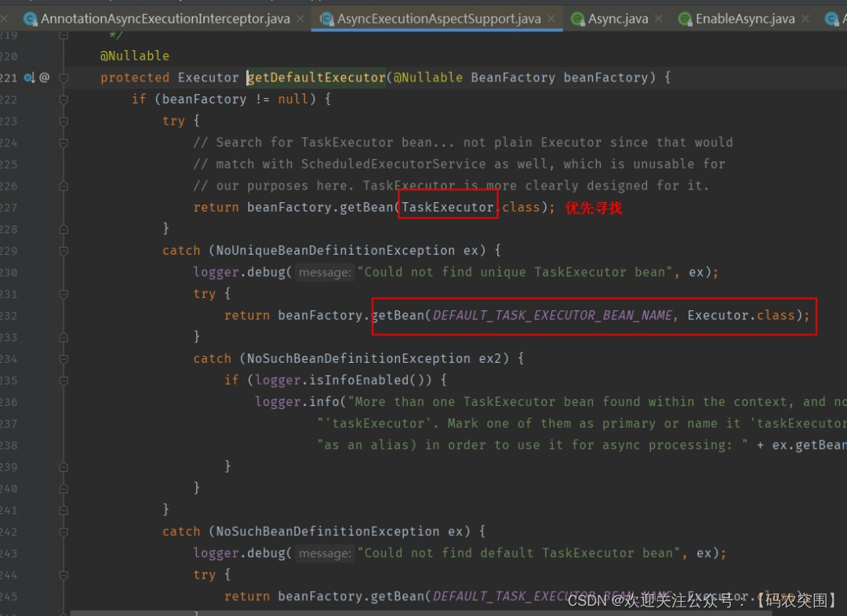Click the message hint on line 243
The image size is (847, 616).
325,553
